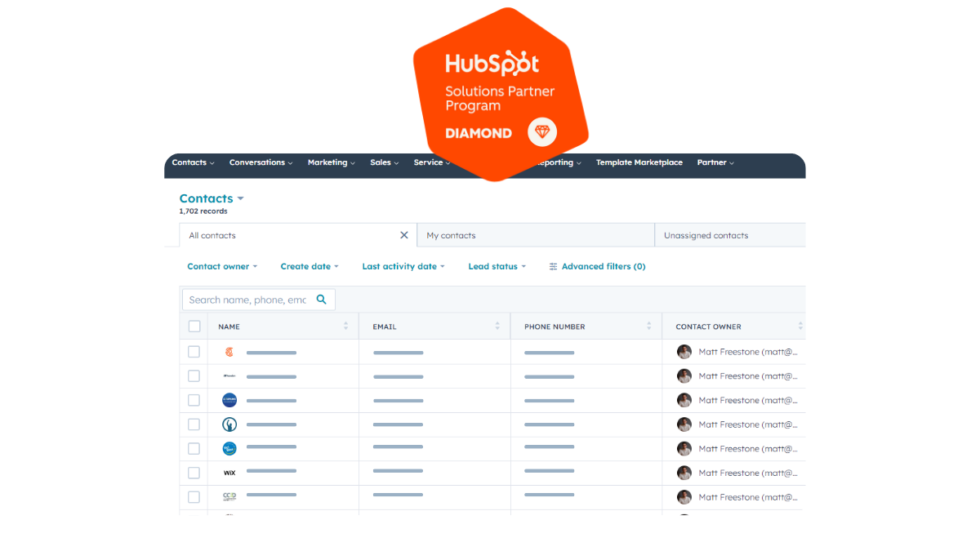The image size is (980, 551).
Task: Tick the checkbox beside the Wix contact
Action: point(194,473)
